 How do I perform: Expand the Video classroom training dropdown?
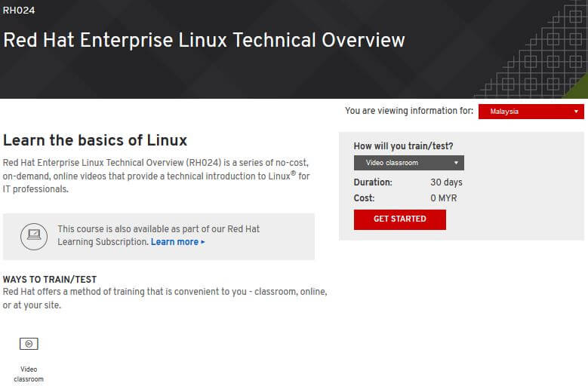[x=408, y=163]
